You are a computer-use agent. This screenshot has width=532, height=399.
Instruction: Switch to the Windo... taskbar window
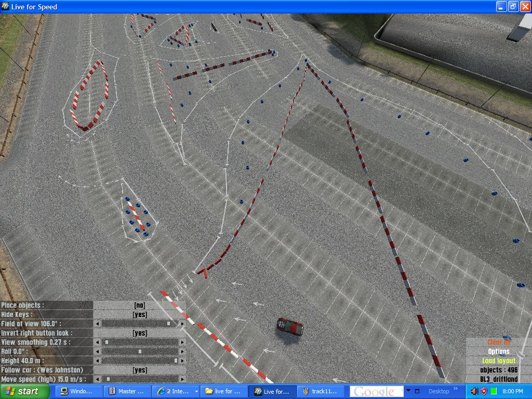point(78,391)
